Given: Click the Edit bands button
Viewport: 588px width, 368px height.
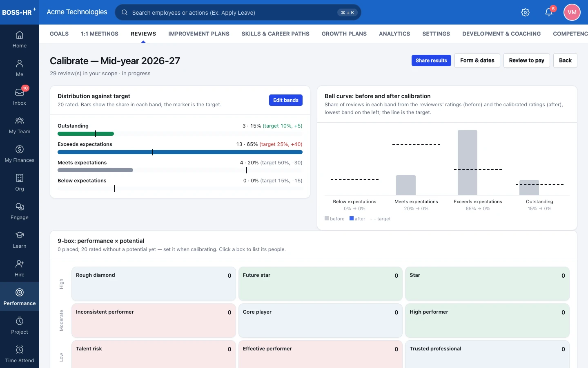Looking at the screenshot, I should coord(286,100).
